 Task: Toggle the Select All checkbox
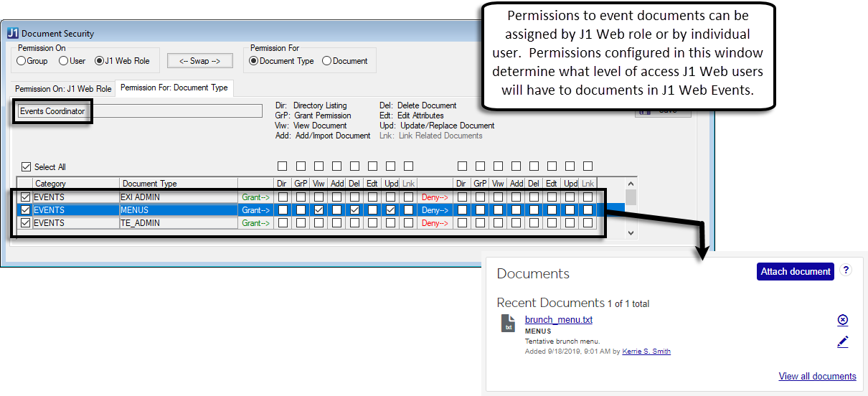pyautogui.click(x=27, y=167)
